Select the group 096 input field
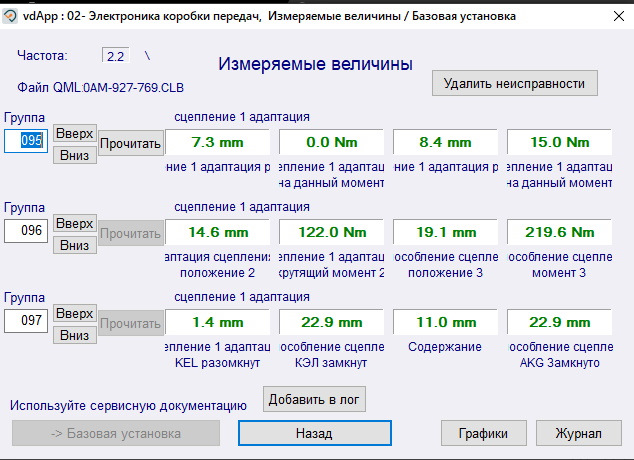This screenshot has height=460, width=634. click(x=26, y=230)
